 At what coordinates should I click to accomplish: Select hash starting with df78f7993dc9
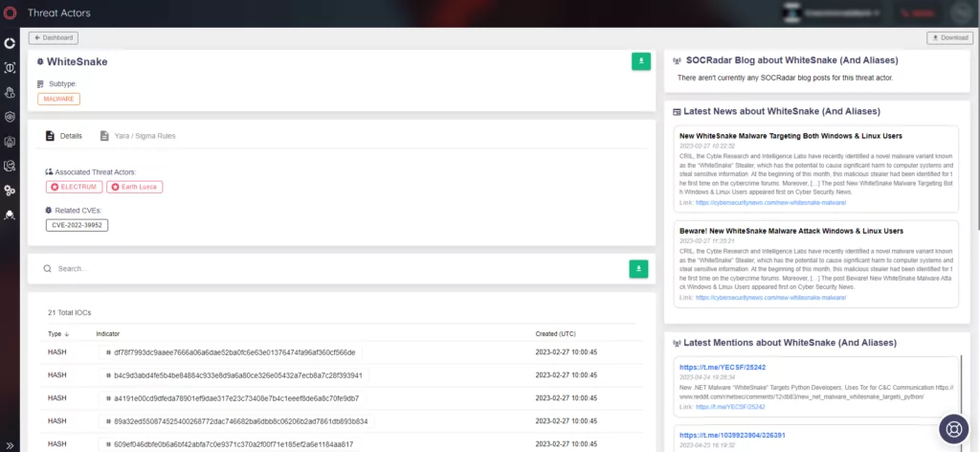234,352
